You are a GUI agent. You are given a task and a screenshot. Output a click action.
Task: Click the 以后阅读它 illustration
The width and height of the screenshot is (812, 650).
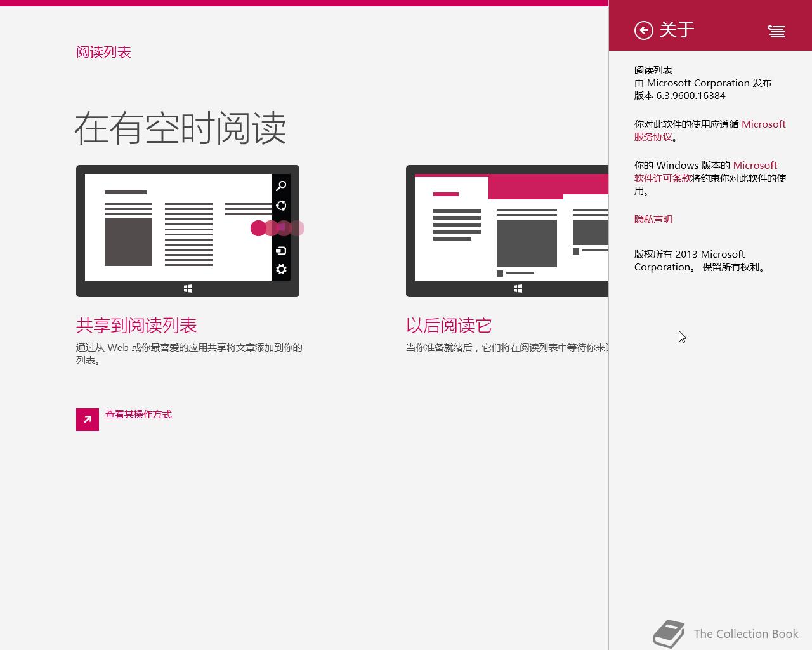(x=507, y=231)
